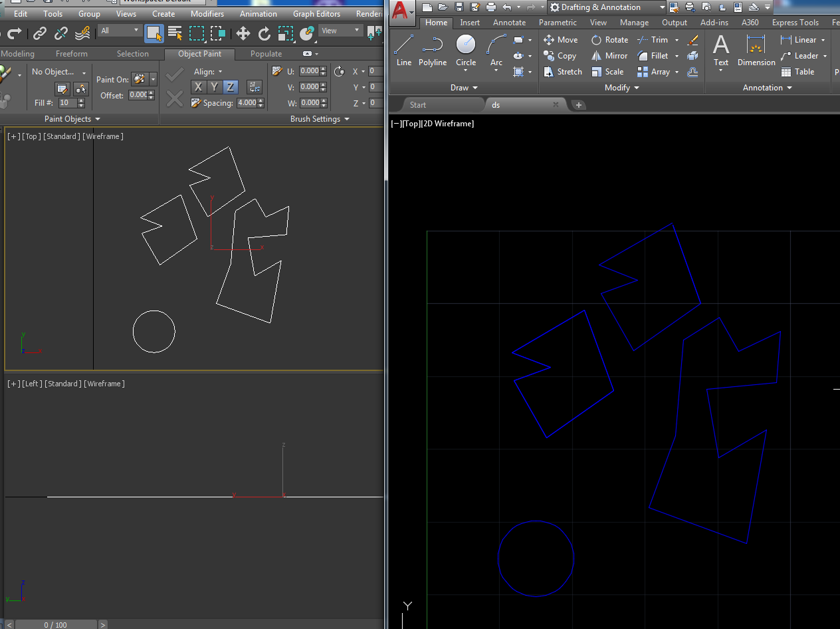The image size is (840, 629).
Task: Select the Ellipse tool in the Draw panel
Action: (x=518, y=56)
